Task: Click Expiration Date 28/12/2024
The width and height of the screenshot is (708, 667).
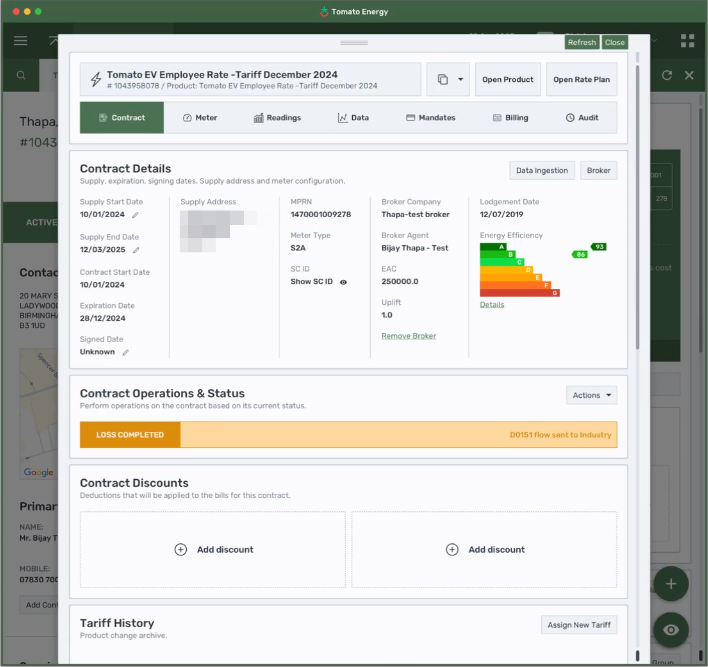Action: 102,318
